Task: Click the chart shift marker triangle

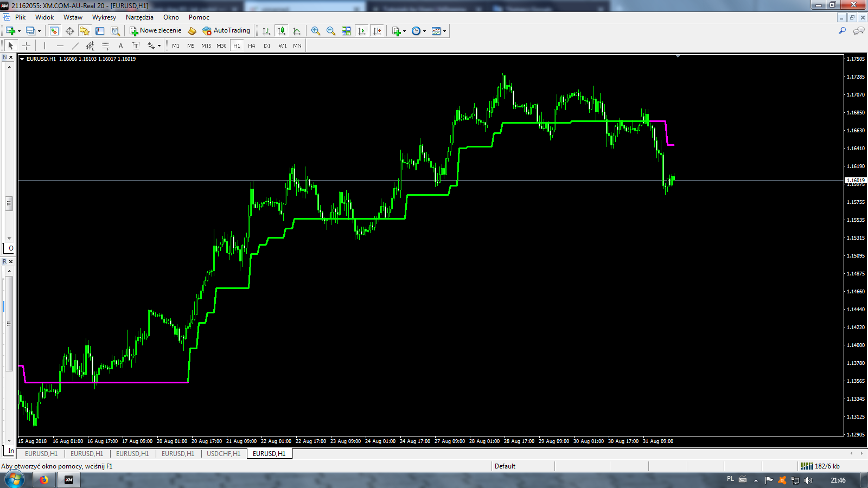Action: tap(678, 56)
